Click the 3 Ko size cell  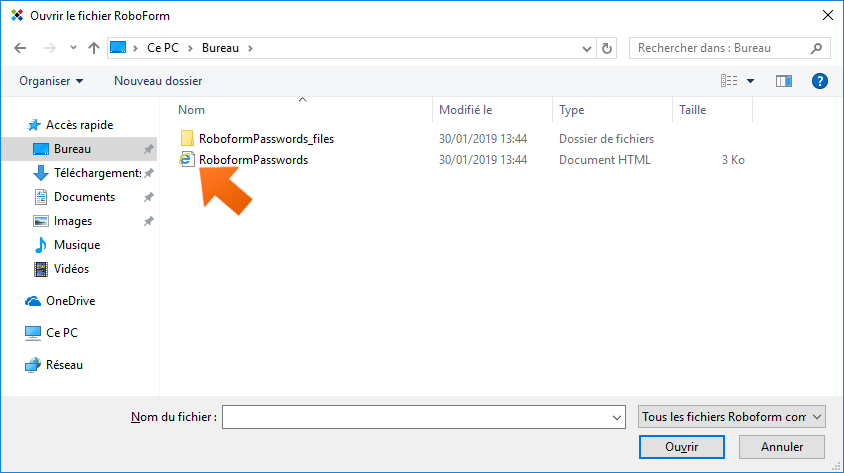733,160
